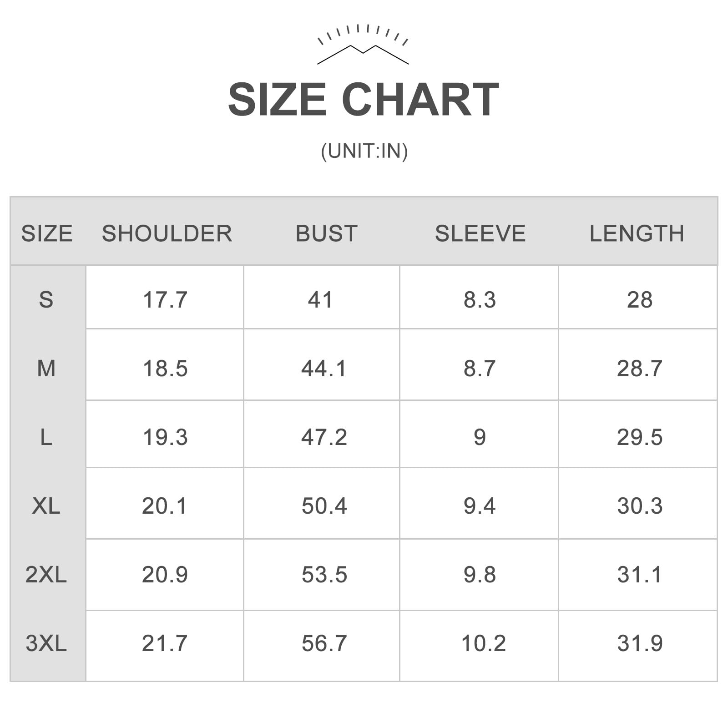Select the BUST column header
This screenshot has width=728, height=728.
327,233
